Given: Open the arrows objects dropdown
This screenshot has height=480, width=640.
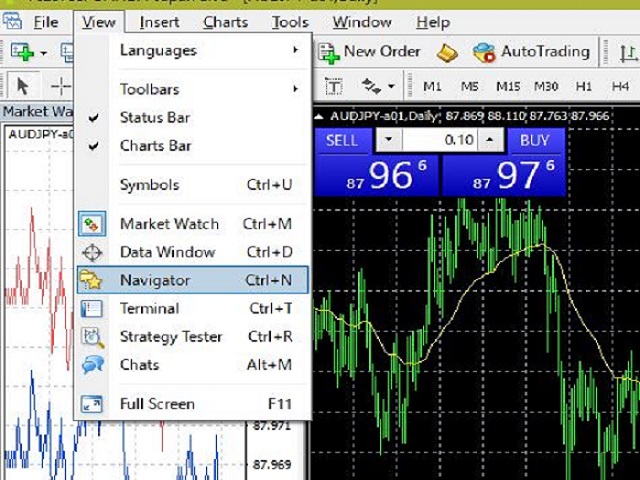Looking at the screenshot, I should pyautogui.click(x=391, y=87).
